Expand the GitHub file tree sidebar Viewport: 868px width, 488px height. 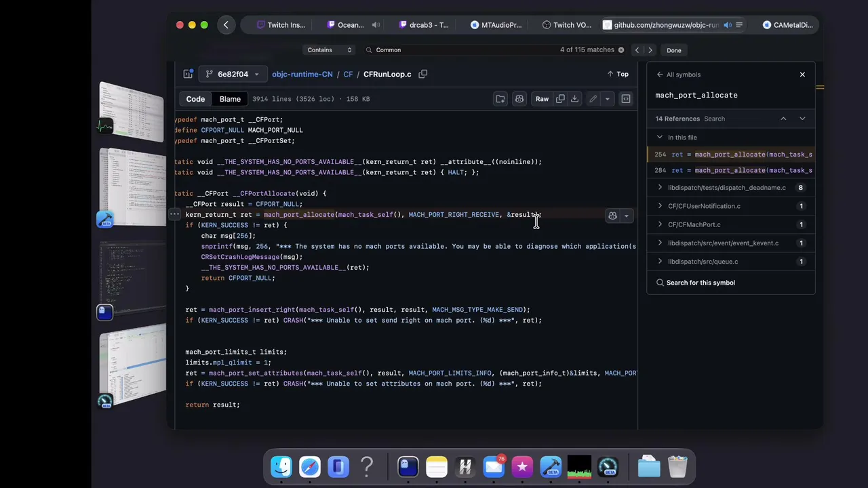188,74
